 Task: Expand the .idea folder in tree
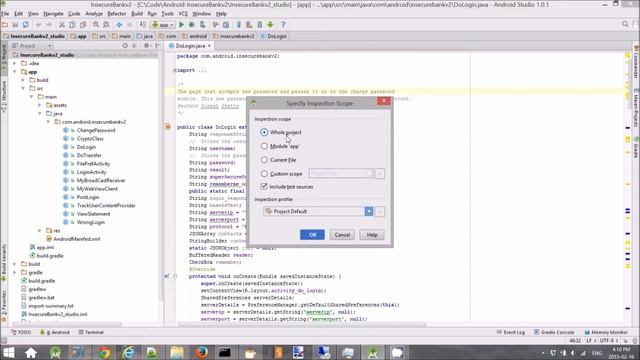pyautogui.click(x=15, y=63)
